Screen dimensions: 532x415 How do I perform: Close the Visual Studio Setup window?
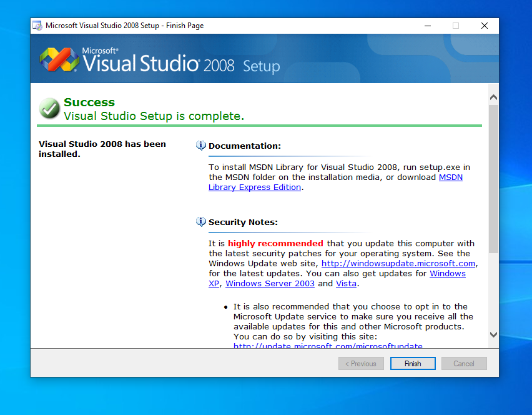pyautogui.click(x=485, y=26)
